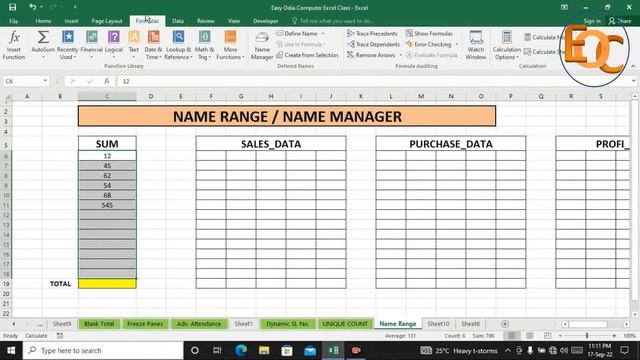Viewport: 640px width, 360px height.
Task: Expand the Name Box dropdown
Action: click(45, 81)
